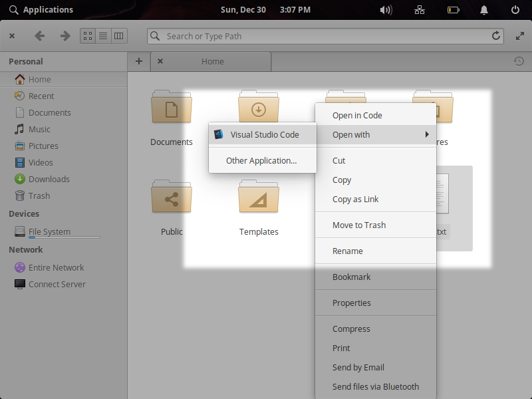
Task: Open Pictures in the sidebar
Action: [x=63, y=146]
